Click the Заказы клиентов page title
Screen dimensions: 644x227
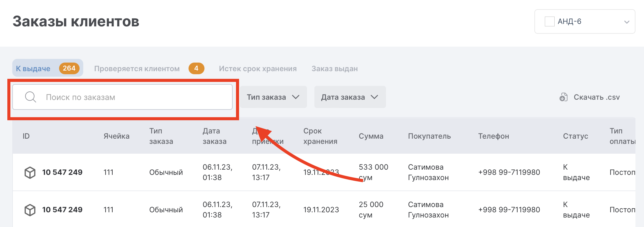tap(76, 21)
